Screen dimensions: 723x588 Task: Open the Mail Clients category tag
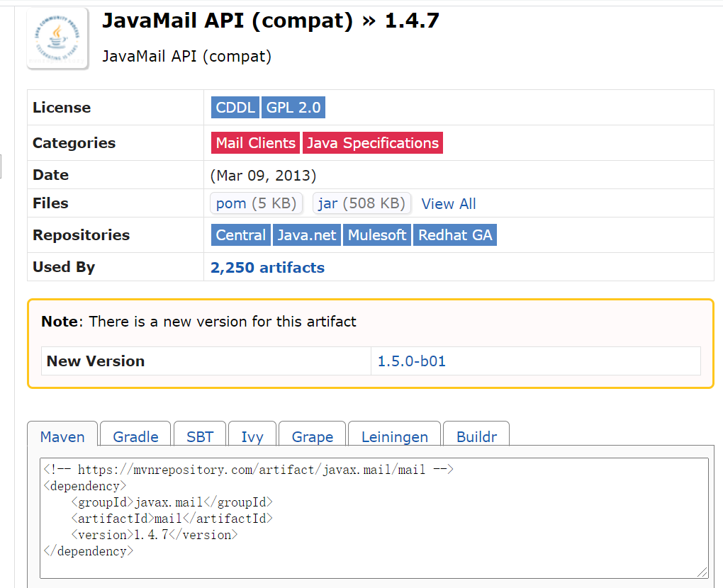coord(255,143)
